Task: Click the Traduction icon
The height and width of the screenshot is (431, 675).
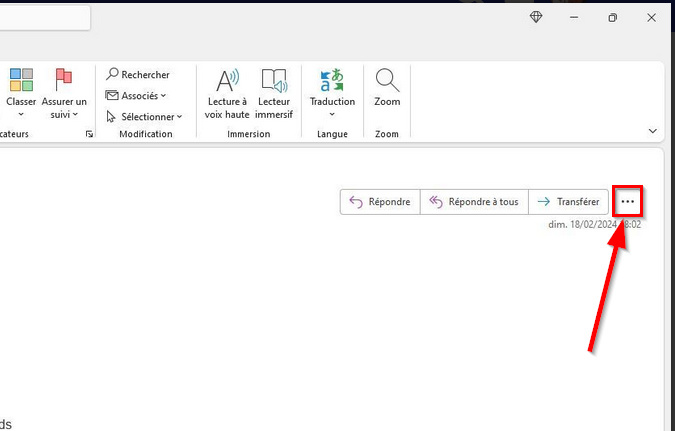Action: [x=332, y=81]
